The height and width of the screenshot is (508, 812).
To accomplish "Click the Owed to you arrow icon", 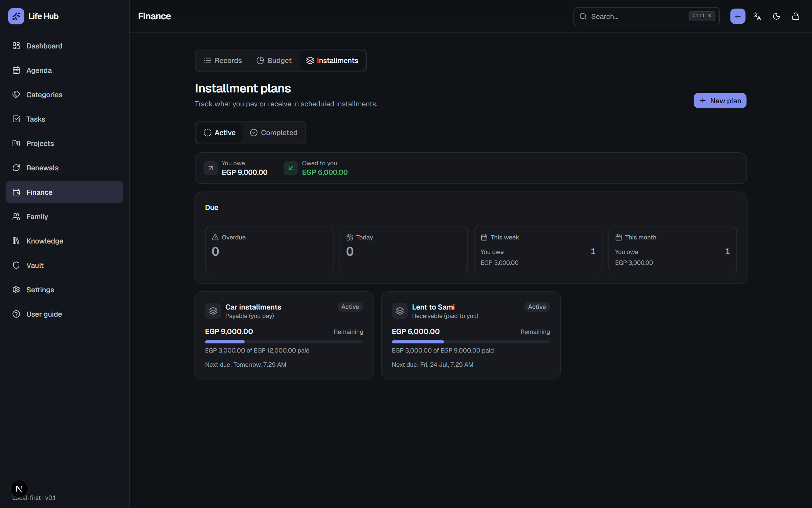I will coord(291,168).
